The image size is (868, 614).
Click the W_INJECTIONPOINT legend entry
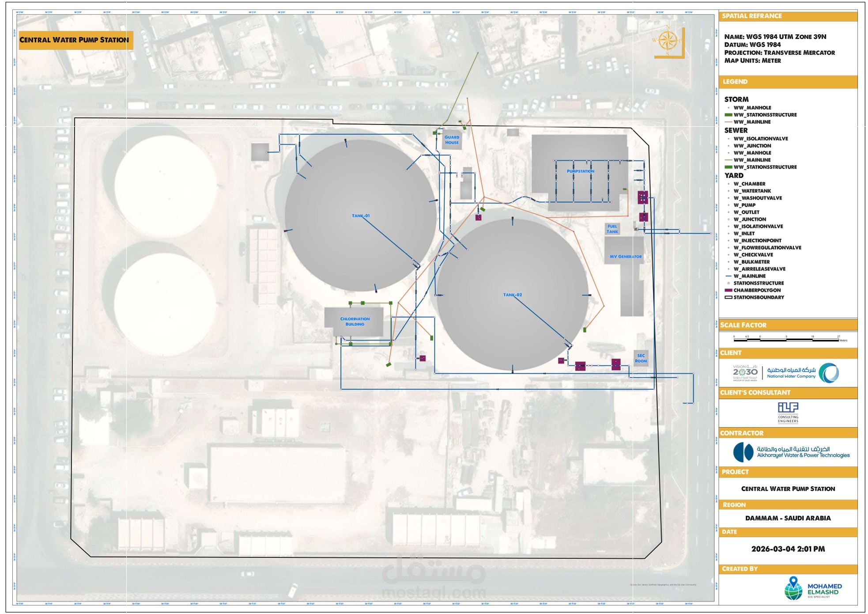[x=758, y=241]
